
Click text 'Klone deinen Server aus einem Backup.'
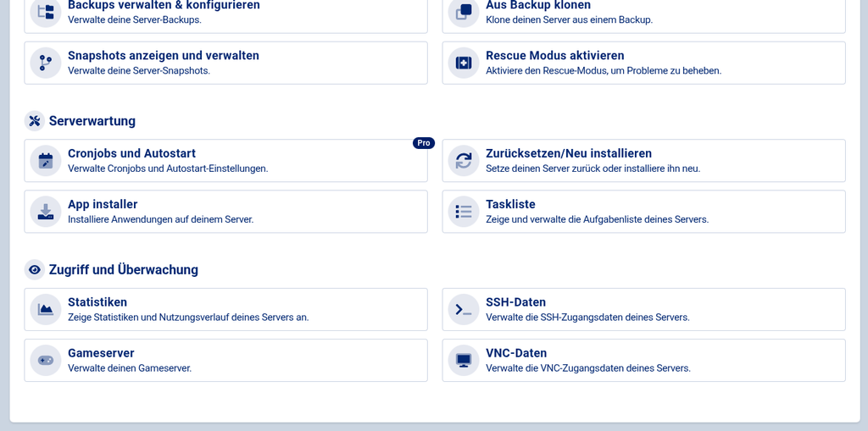(x=569, y=20)
